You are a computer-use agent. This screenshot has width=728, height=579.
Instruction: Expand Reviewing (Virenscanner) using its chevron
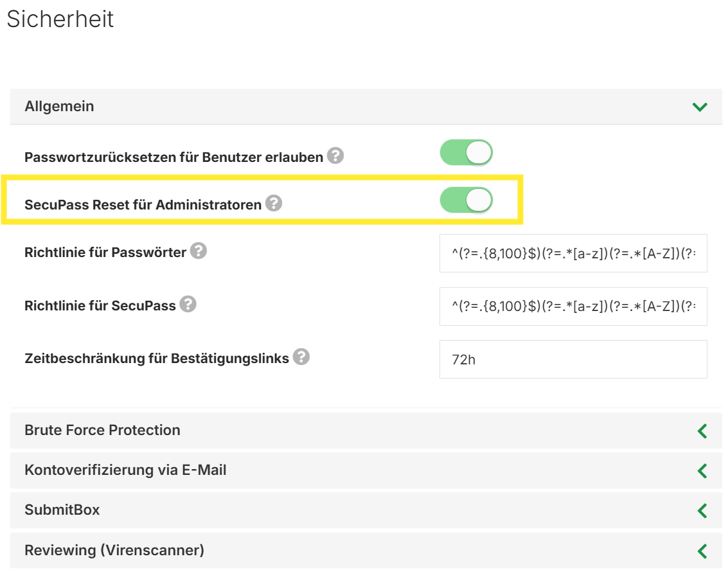click(702, 551)
